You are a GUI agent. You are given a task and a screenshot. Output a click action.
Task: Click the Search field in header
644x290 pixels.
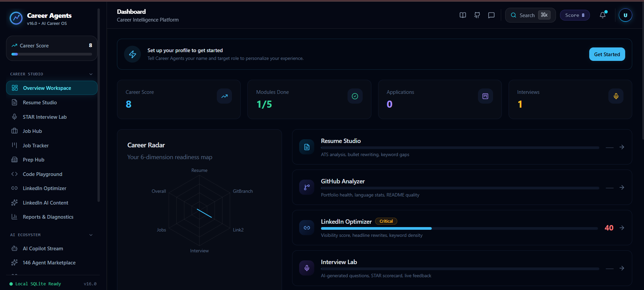pyautogui.click(x=530, y=15)
